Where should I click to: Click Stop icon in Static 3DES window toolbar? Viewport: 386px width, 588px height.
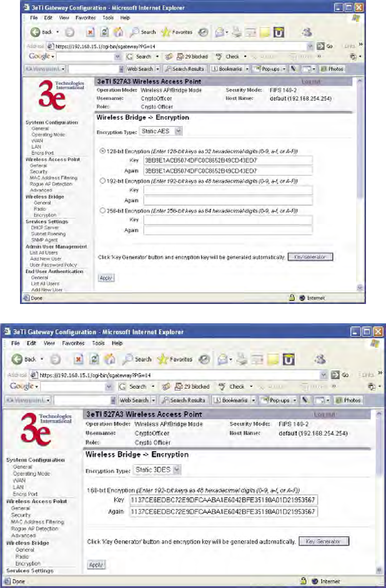tap(79, 360)
